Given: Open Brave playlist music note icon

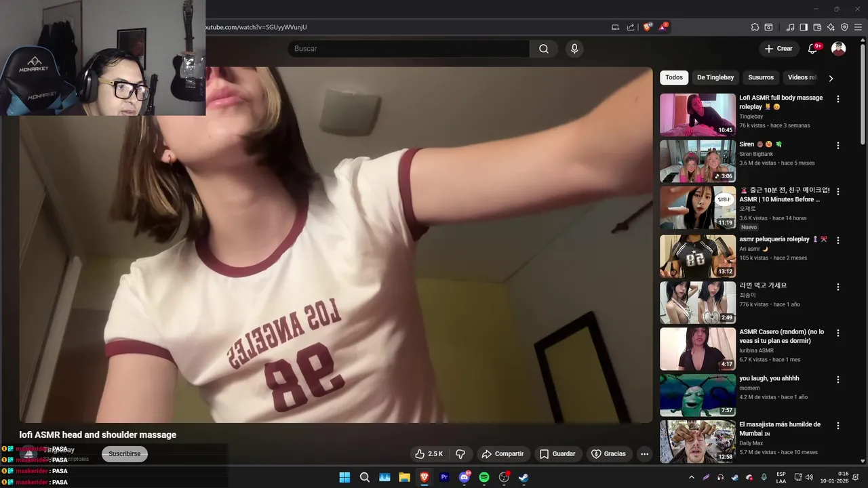Looking at the screenshot, I should coord(790,27).
